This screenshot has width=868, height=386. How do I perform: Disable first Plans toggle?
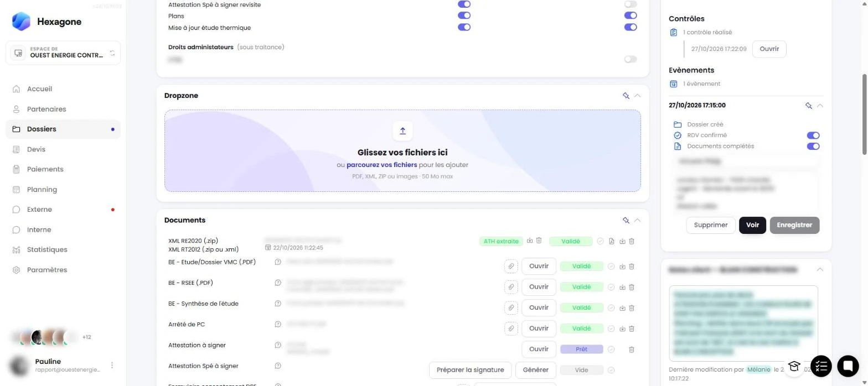tap(464, 15)
